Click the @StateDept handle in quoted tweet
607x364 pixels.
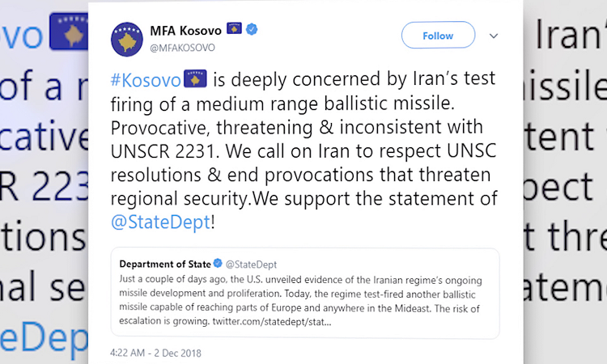(251, 265)
